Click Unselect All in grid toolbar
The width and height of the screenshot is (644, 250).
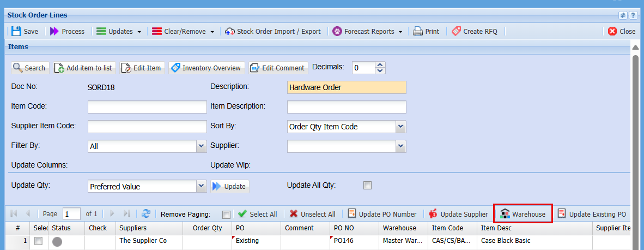(313, 214)
